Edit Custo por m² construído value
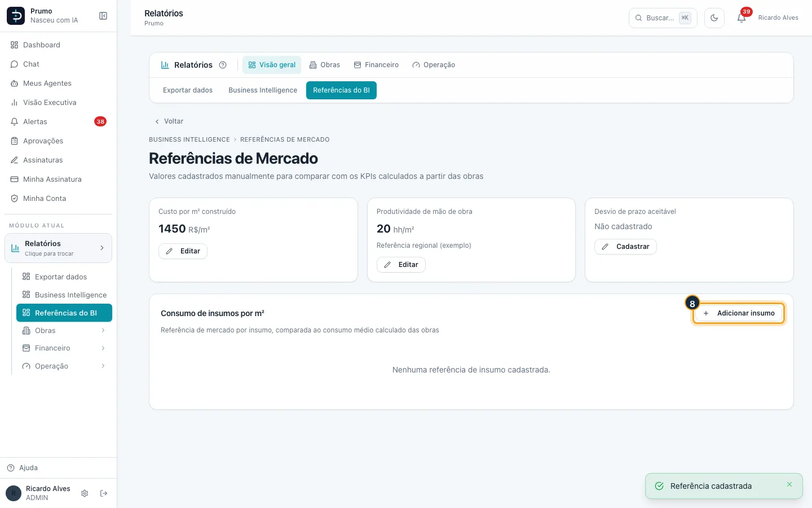812x508 pixels. (183, 251)
